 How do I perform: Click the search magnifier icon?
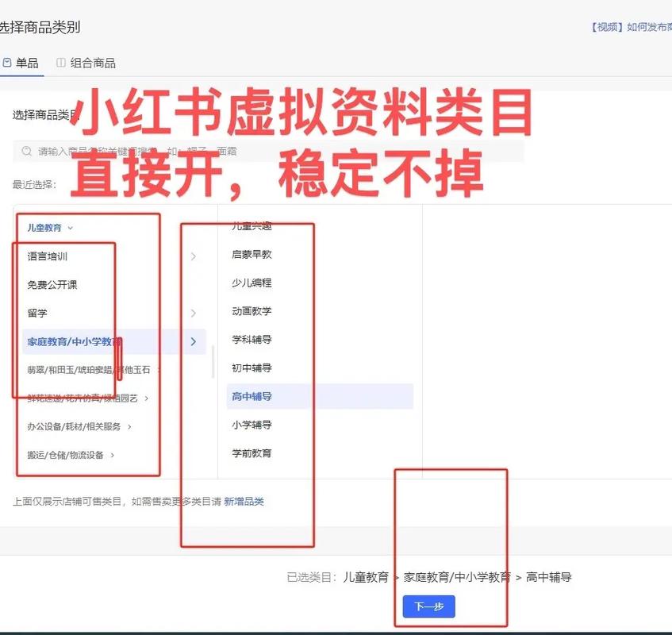point(27,152)
